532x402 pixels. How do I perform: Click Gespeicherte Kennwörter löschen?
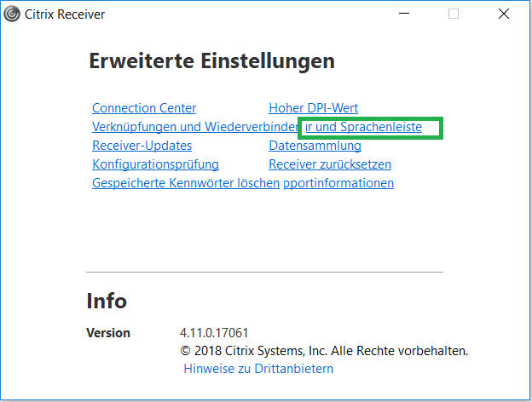(x=186, y=183)
